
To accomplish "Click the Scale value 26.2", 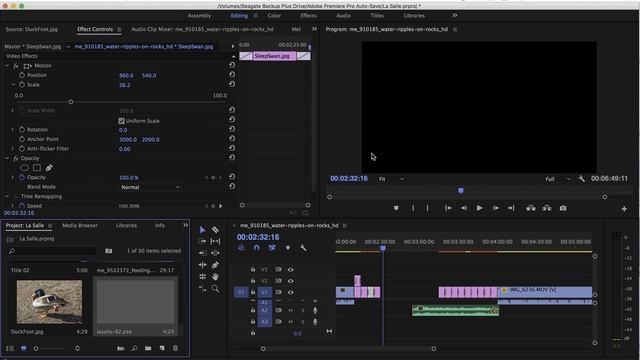I will click(x=124, y=85).
